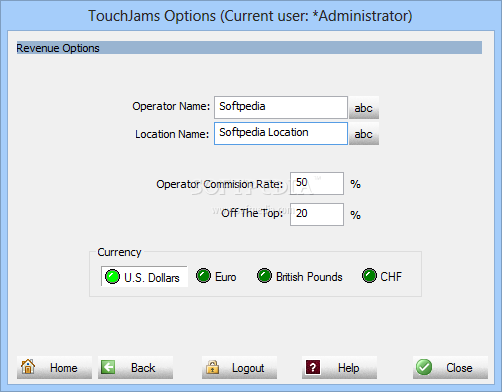The width and height of the screenshot is (502, 392).
Task: Click the green checkmark Close icon
Action: [424, 367]
